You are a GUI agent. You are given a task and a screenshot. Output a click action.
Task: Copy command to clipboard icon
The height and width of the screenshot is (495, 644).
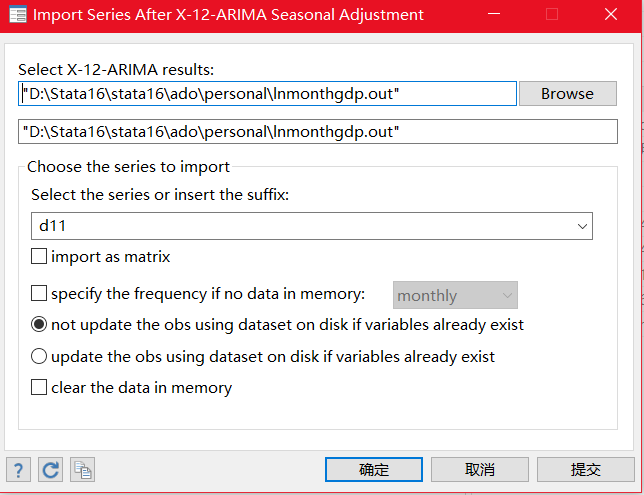pyautogui.click(x=82, y=469)
